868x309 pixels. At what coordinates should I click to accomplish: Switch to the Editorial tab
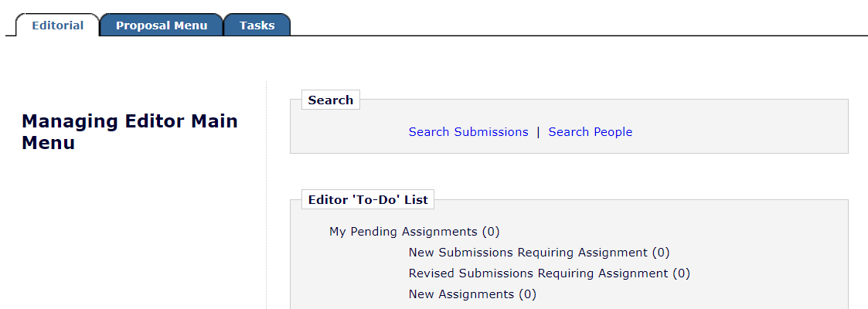[58, 25]
